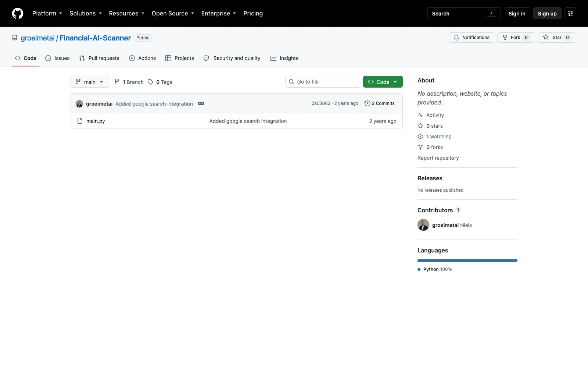The height and width of the screenshot is (368, 588).
Task: Star this repository
Action: [x=557, y=38]
